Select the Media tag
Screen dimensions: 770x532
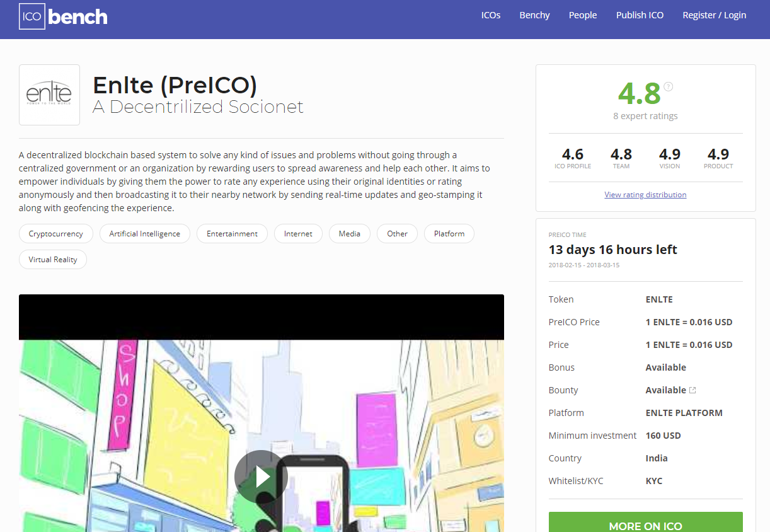click(x=350, y=234)
